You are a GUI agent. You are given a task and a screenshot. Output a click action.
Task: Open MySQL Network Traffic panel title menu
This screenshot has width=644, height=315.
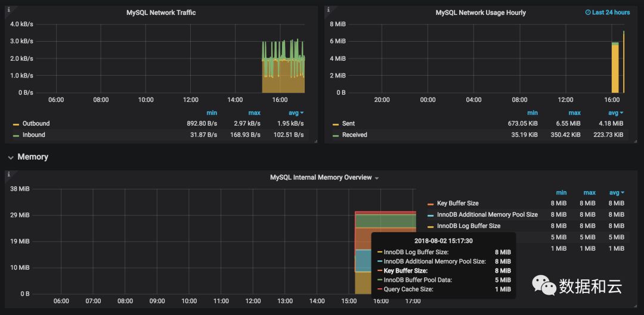pyautogui.click(x=161, y=13)
